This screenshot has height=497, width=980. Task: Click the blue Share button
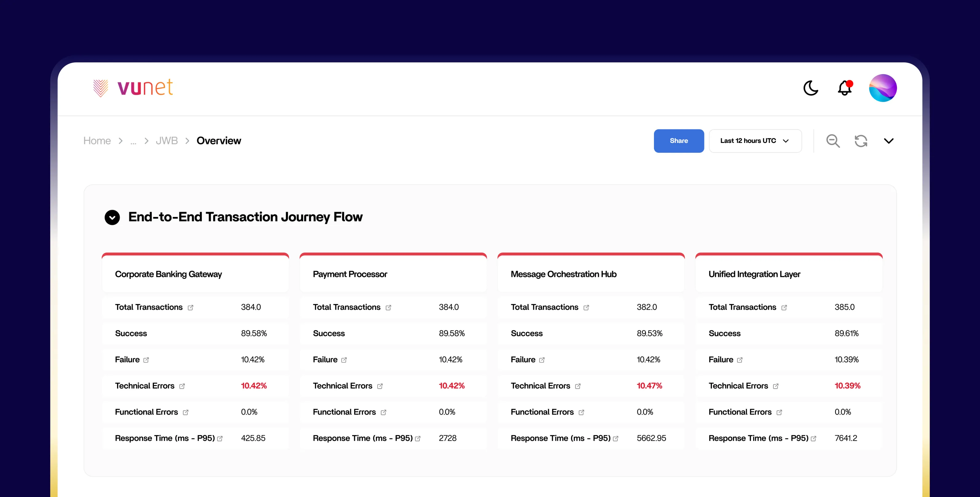pos(679,141)
